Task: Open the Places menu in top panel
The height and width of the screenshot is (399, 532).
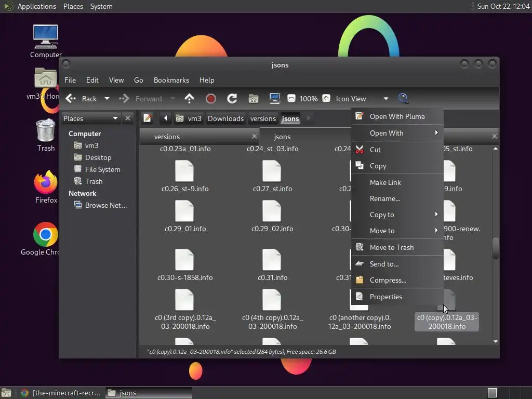Action: 73,6
